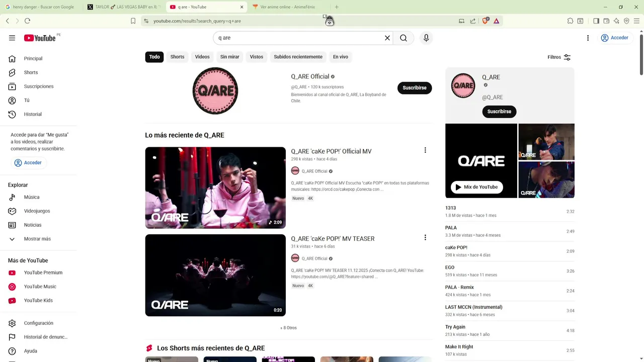Open more options for 'caKe POP!' Official MV
This screenshot has width=644, height=362.
tap(425, 150)
